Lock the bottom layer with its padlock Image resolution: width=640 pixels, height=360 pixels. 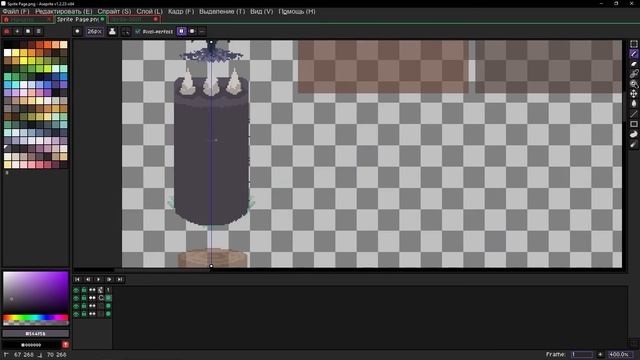point(84,314)
